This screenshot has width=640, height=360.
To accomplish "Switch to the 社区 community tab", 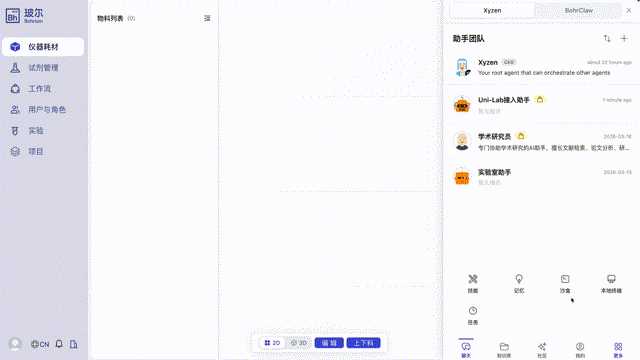I will 542,349.
